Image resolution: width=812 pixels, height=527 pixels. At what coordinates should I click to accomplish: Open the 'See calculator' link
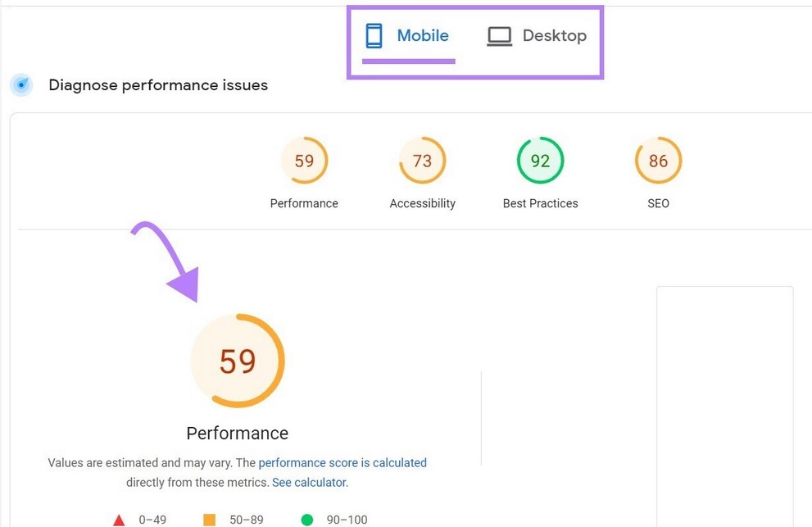click(x=309, y=483)
